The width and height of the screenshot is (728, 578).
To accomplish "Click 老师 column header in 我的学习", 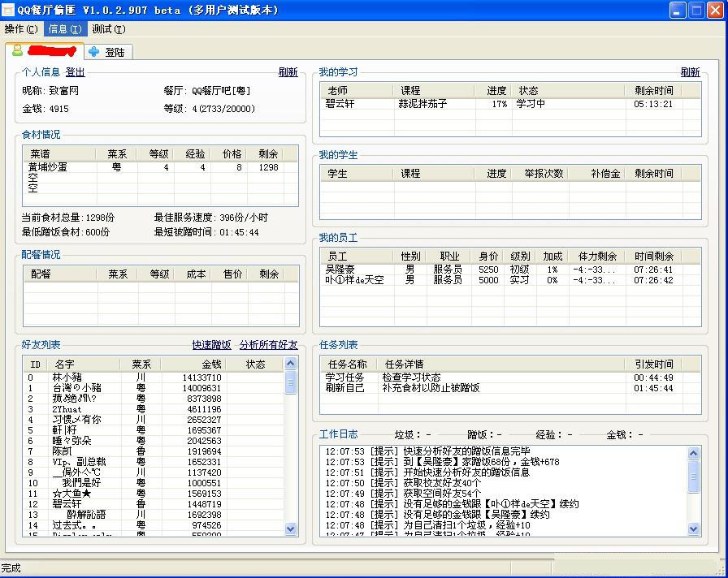I will point(357,90).
